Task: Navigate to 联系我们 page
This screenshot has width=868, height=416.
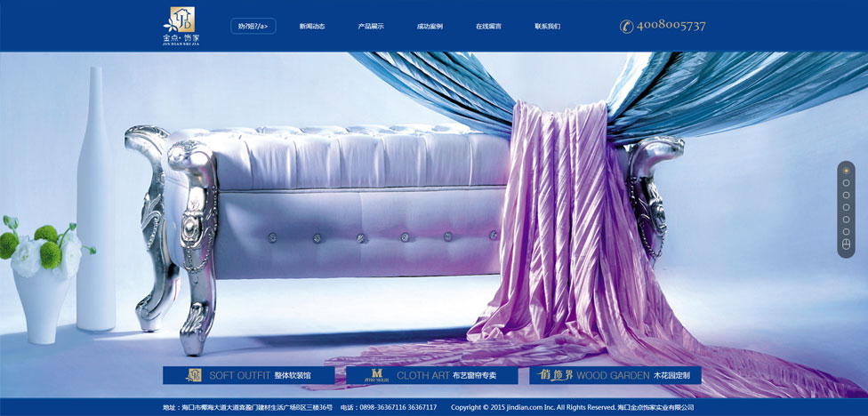Action: click(x=547, y=27)
